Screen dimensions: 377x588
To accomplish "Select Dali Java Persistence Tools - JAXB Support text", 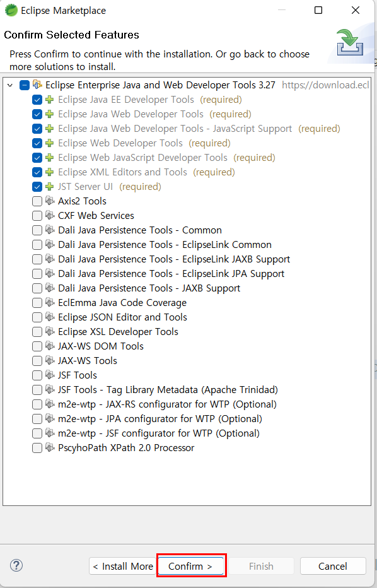I will pos(149,288).
